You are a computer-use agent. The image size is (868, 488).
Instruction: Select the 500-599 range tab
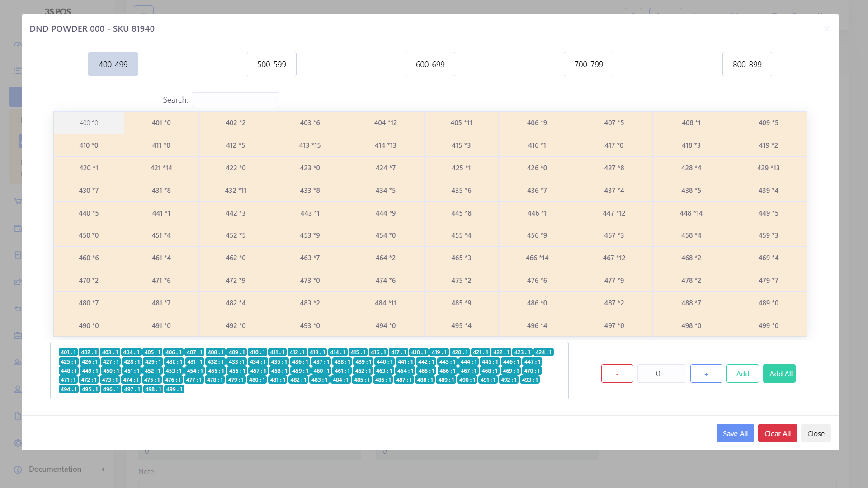[x=271, y=64]
